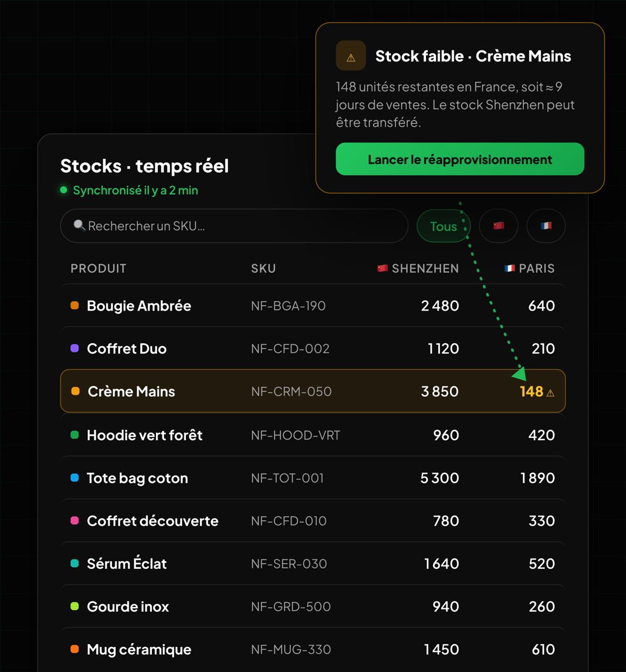Click the purple swatch beside Coffret Duo

pyautogui.click(x=75, y=348)
